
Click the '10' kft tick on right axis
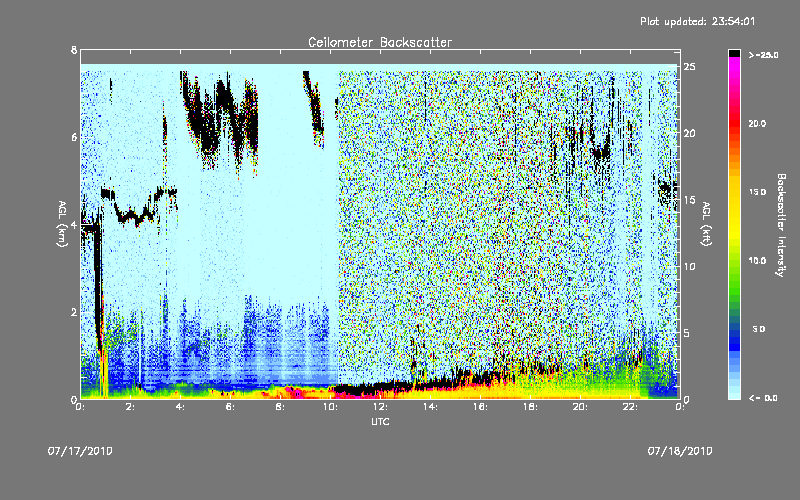pyautogui.click(x=690, y=266)
